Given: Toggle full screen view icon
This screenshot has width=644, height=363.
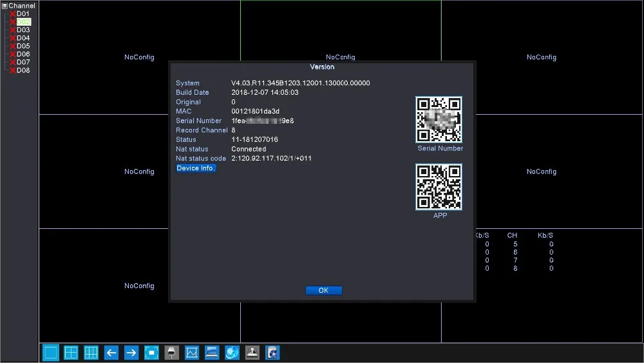Looking at the screenshot, I should tap(151, 353).
